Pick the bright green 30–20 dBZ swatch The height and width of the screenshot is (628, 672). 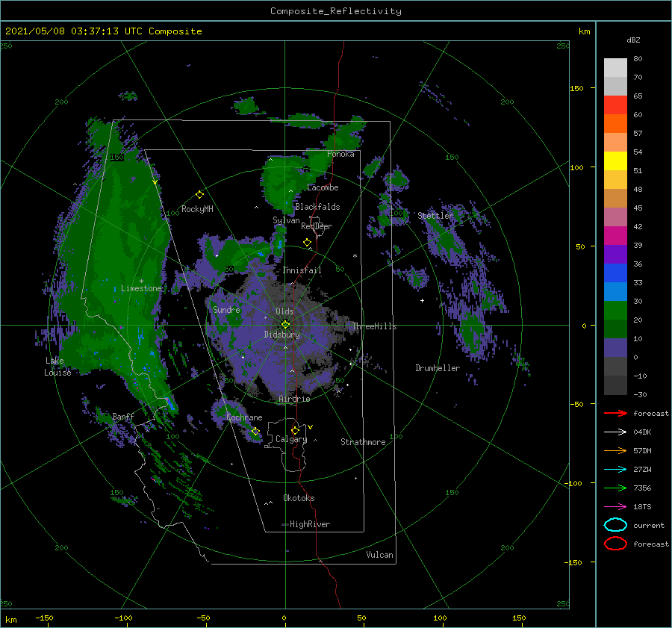(x=615, y=311)
